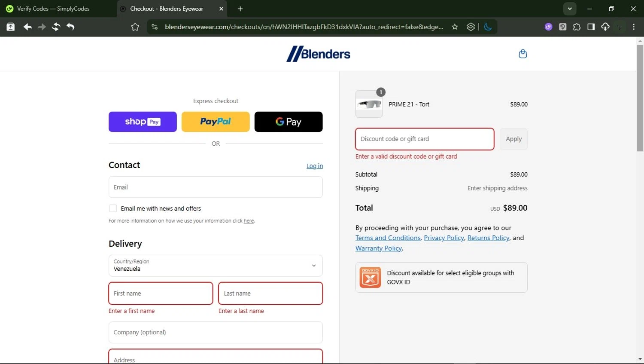
Task: Click into the First name field
Action: tap(161, 293)
